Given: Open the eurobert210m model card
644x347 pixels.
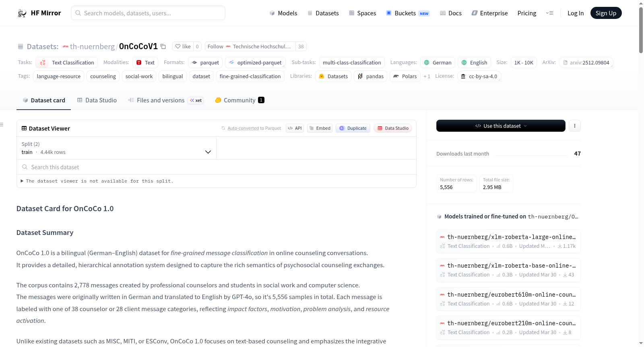Looking at the screenshot, I should pos(508,328).
